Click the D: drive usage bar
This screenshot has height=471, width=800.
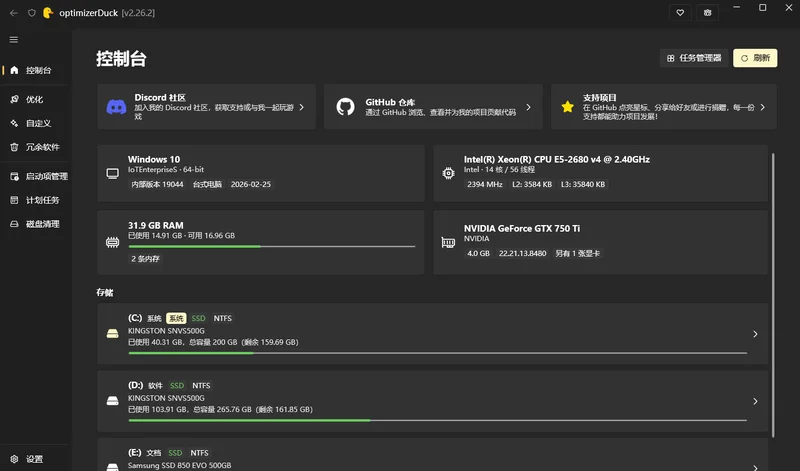(438, 420)
